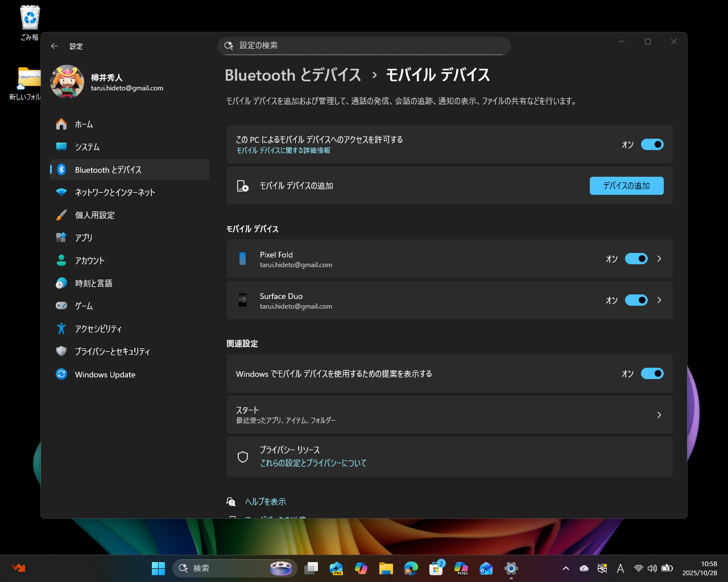Screen dimensions: 728x582
Task: Click the user profile avatar picture
Action: pos(67,82)
